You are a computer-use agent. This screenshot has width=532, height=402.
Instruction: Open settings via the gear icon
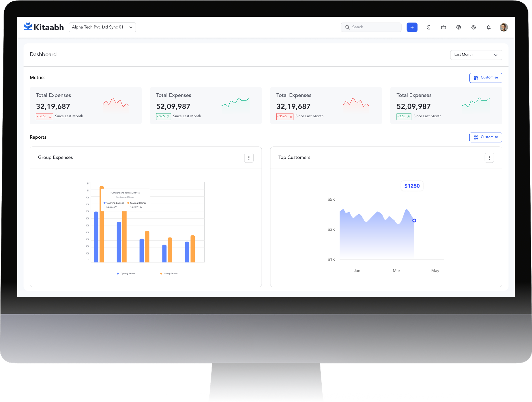tap(473, 27)
